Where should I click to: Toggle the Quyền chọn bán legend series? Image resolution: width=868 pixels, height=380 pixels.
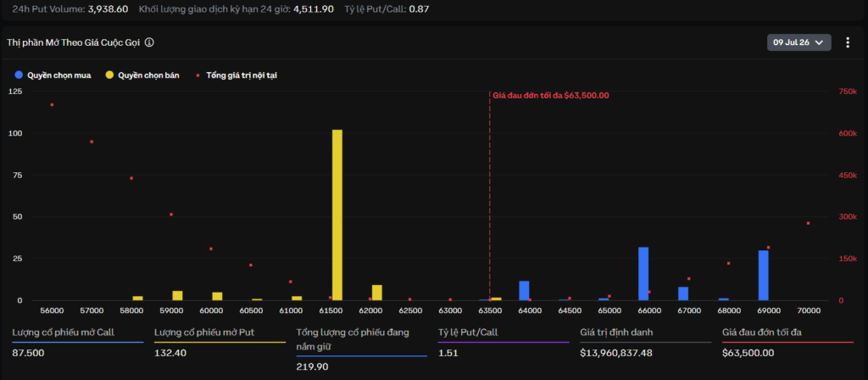click(x=142, y=75)
